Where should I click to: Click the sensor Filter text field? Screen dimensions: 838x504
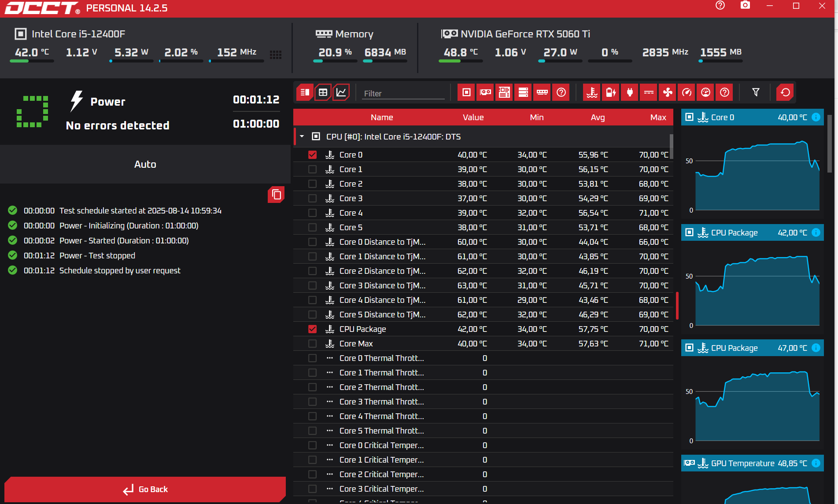click(403, 93)
